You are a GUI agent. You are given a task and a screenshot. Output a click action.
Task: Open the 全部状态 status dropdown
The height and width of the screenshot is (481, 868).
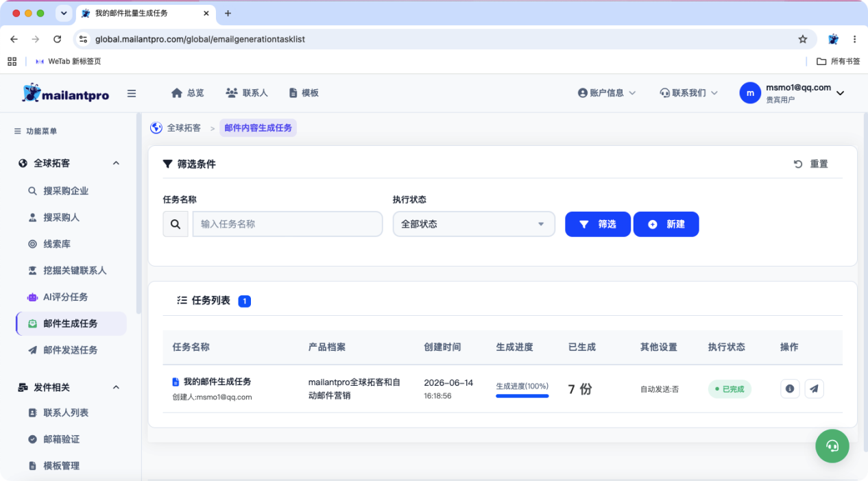(474, 224)
